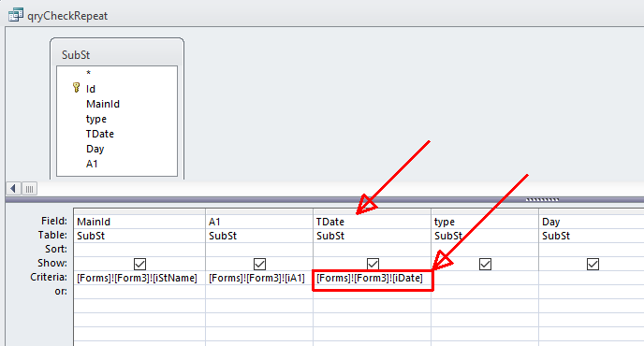Click the left scroll arrow under table pane

[13, 189]
